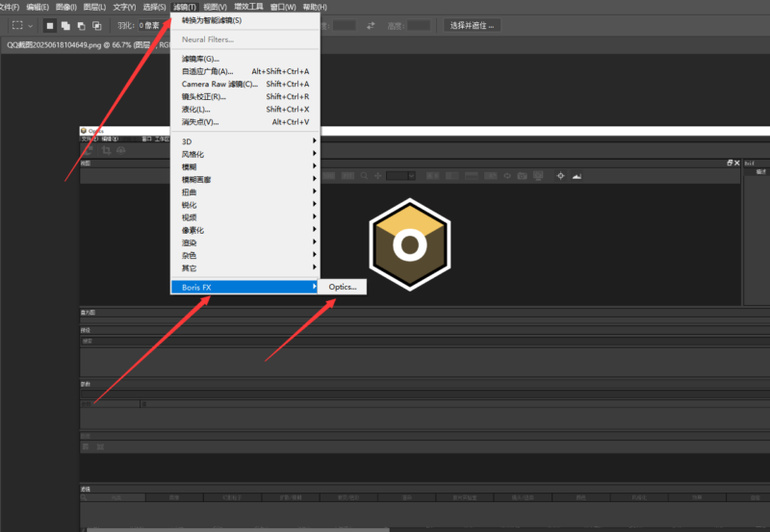Choose the Subtract from Selection mode icon
This screenshot has width=770, height=532.
81,25
